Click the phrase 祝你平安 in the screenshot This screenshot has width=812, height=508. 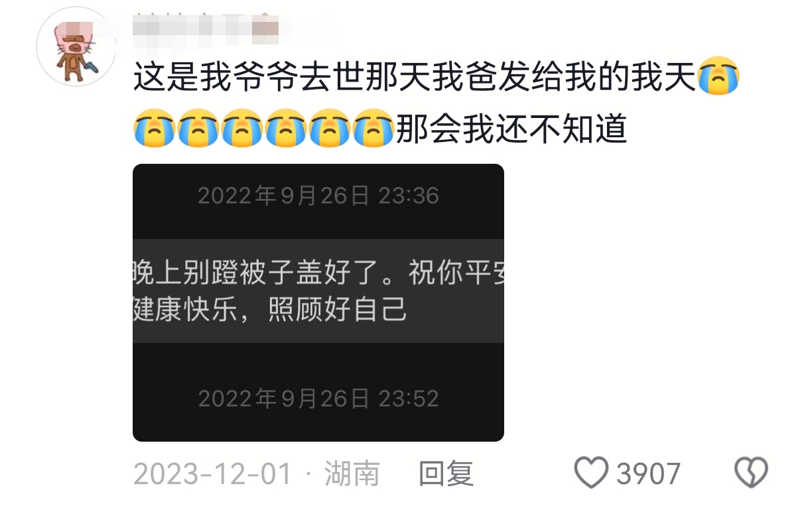(x=456, y=273)
